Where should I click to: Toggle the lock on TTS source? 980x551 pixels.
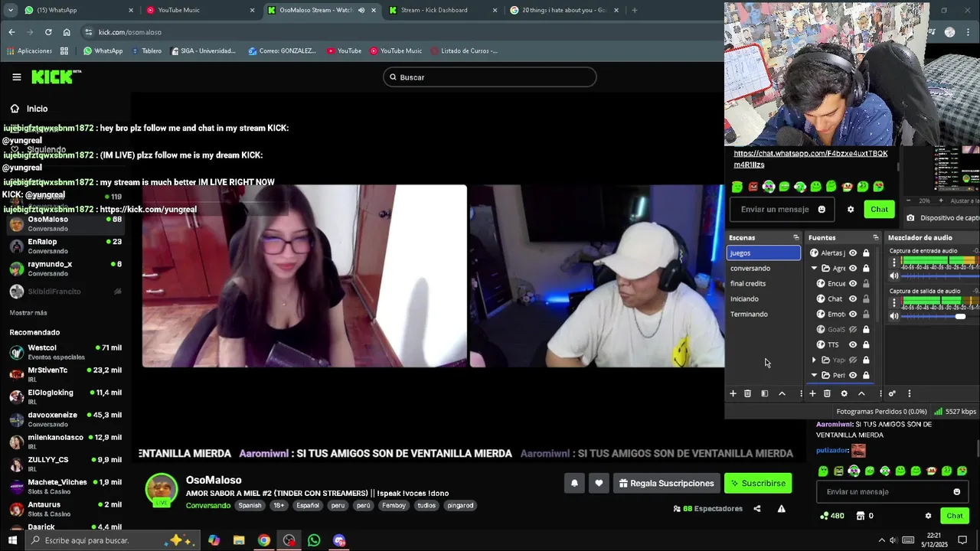[866, 345]
